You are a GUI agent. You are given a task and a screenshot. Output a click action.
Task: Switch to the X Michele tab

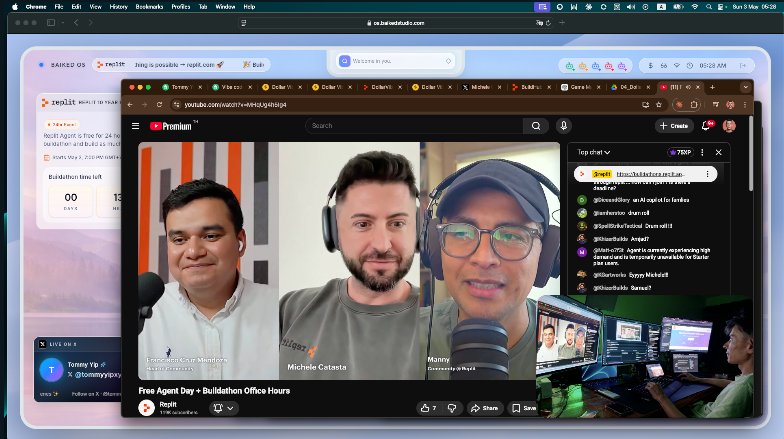[482, 87]
